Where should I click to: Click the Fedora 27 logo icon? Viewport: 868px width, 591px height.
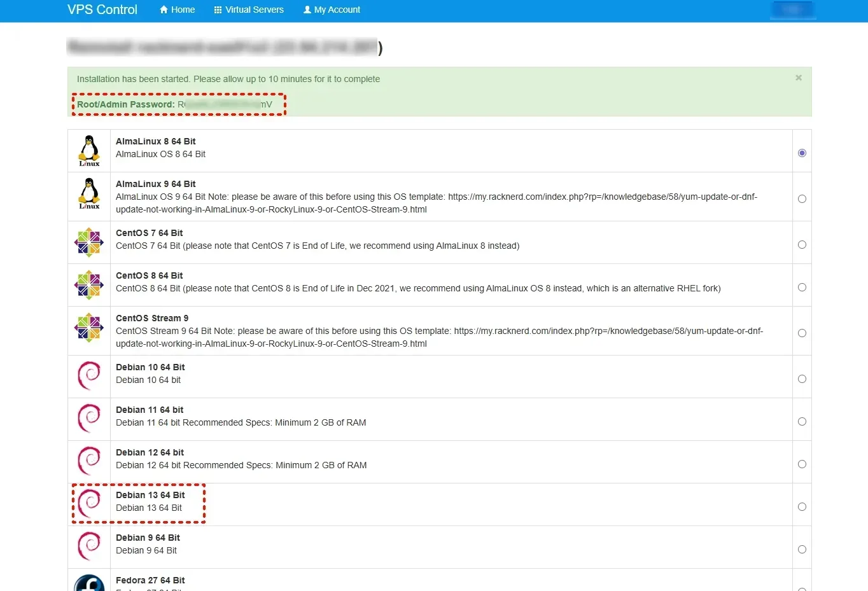[89, 584]
